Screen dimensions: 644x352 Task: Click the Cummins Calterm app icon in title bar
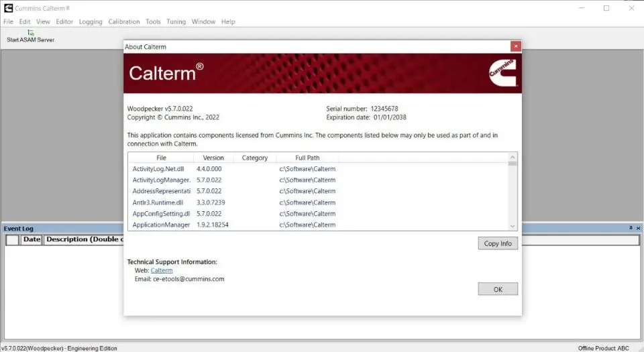8,8
